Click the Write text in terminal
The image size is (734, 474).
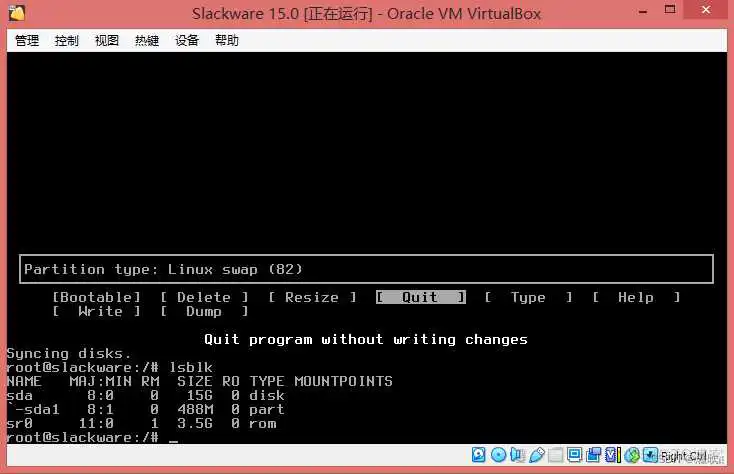100,311
